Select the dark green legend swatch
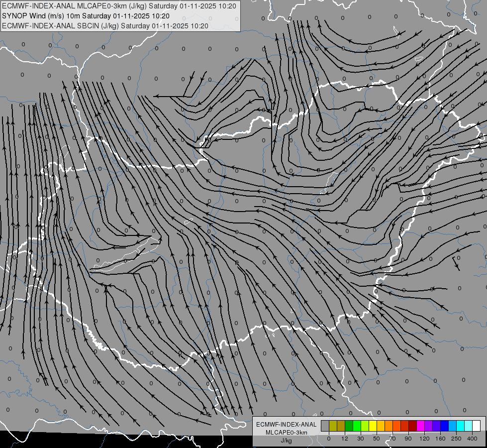Image resolution: width=487 pixels, height=448 pixels. (349, 426)
